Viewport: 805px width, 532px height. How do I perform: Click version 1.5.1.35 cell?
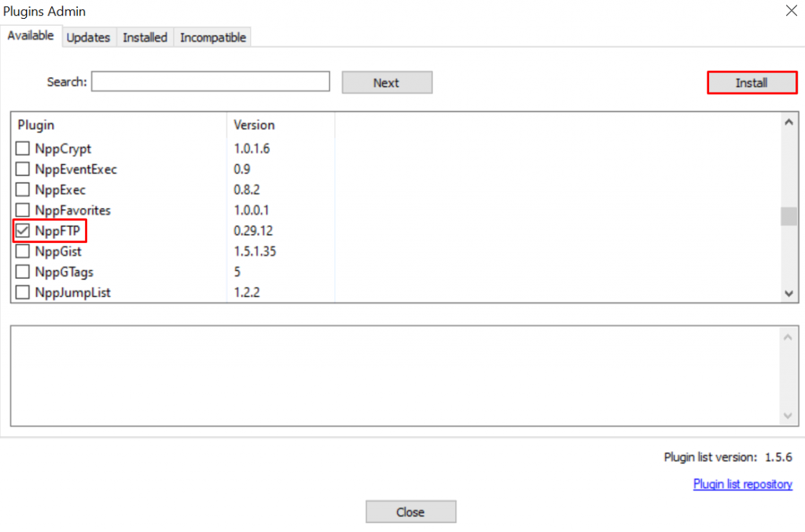point(255,251)
